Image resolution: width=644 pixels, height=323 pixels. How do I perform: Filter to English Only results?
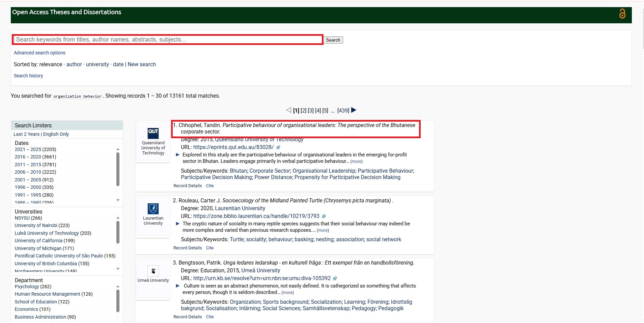[56, 134]
